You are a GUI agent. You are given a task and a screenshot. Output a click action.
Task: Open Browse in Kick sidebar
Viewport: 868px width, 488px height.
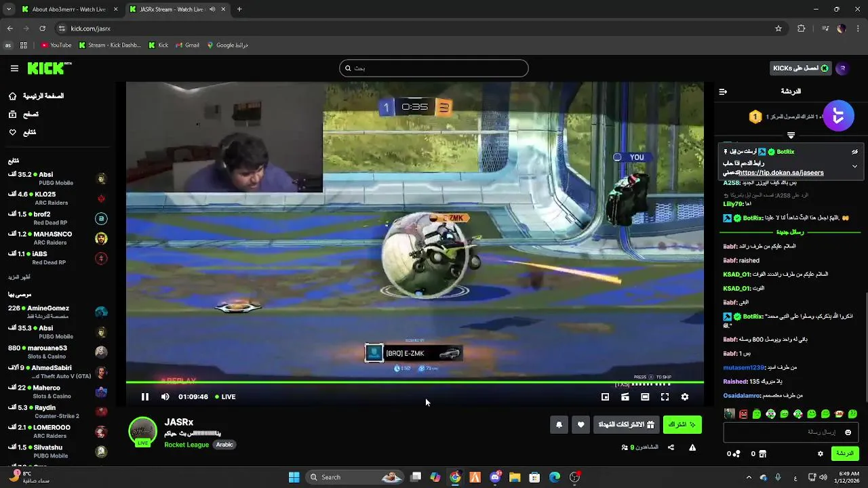pos(24,115)
